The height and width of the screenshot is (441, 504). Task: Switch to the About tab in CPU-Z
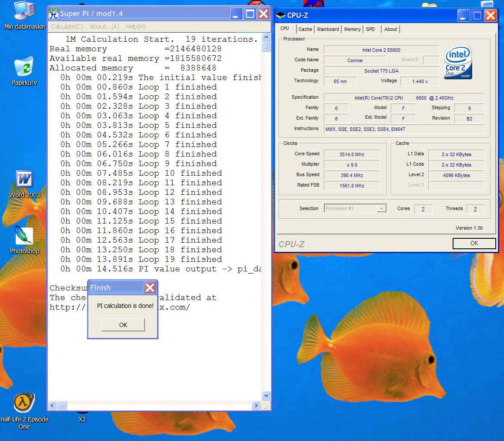tap(390, 29)
